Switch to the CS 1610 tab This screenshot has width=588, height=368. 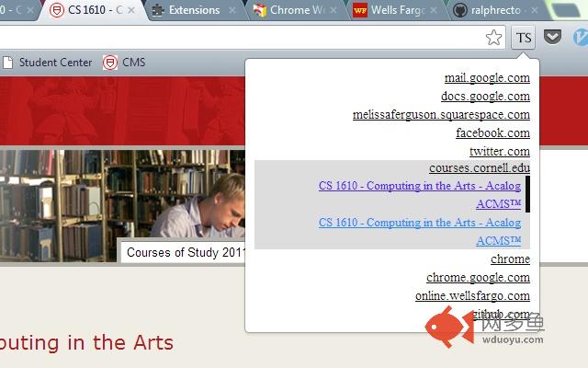(x=95, y=10)
